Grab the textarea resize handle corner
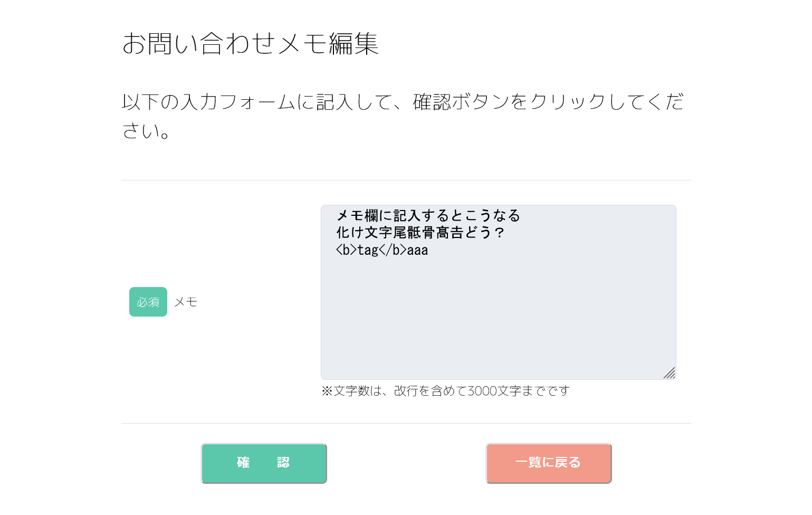The width and height of the screenshot is (812, 515). [670, 373]
